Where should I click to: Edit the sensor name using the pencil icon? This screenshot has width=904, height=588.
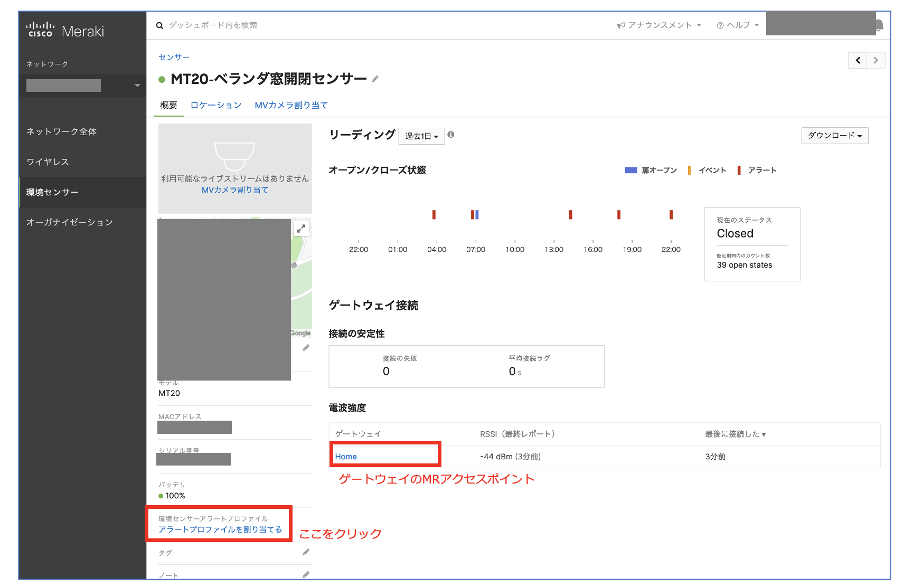point(375,78)
